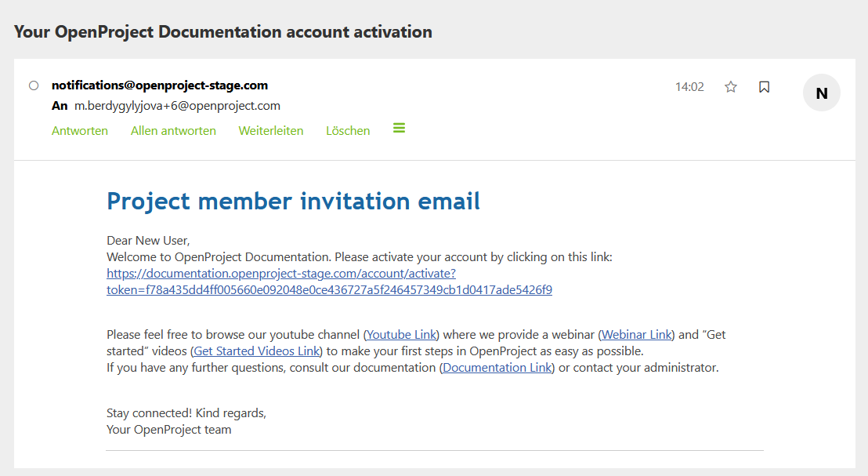The image size is (868, 476).
Task: Forward the email via Weiterleiten
Action: [x=270, y=130]
